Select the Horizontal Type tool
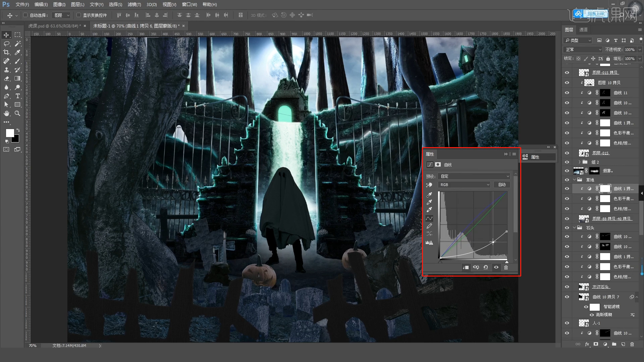This screenshot has height=362, width=644. pyautogui.click(x=18, y=96)
